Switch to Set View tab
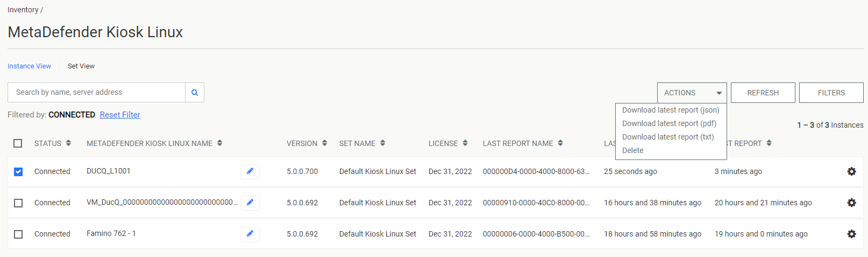Image resolution: width=868 pixels, height=257 pixels. point(81,66)
